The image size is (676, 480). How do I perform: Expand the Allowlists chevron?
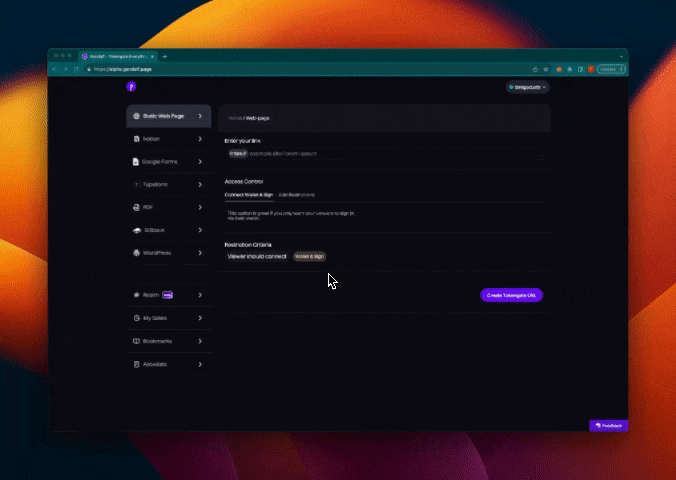tap(200, 364)
